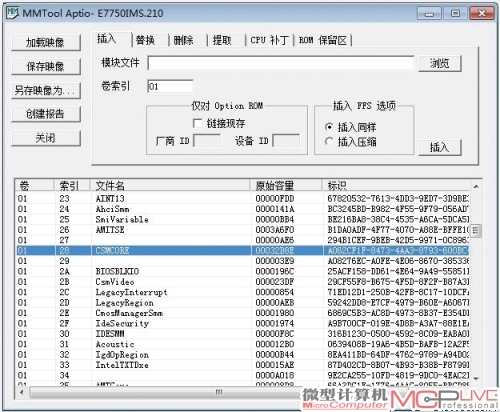This screenshot has height=412, width=500.
Task: Click the 插入 button beside FFS options
Action: pos(440,147)
